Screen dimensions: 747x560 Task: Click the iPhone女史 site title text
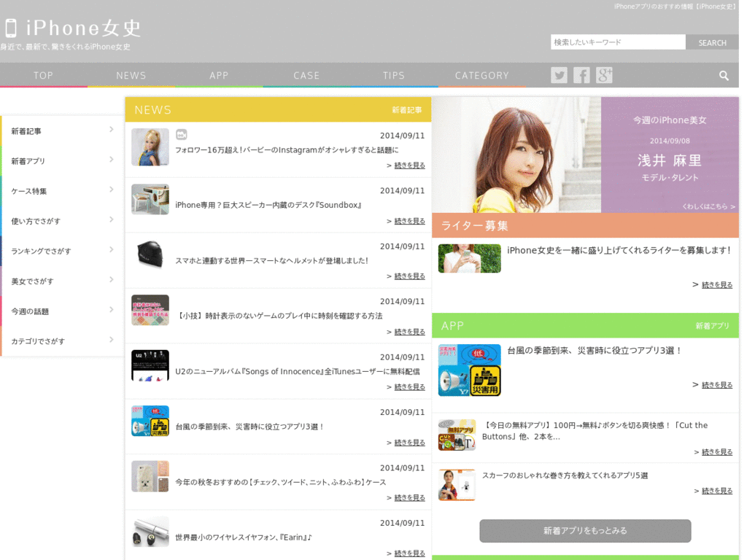coord(84,28)
